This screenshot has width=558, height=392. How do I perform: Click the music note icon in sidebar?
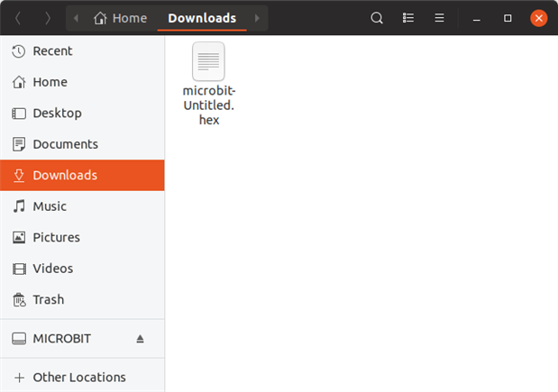(19, 206)
